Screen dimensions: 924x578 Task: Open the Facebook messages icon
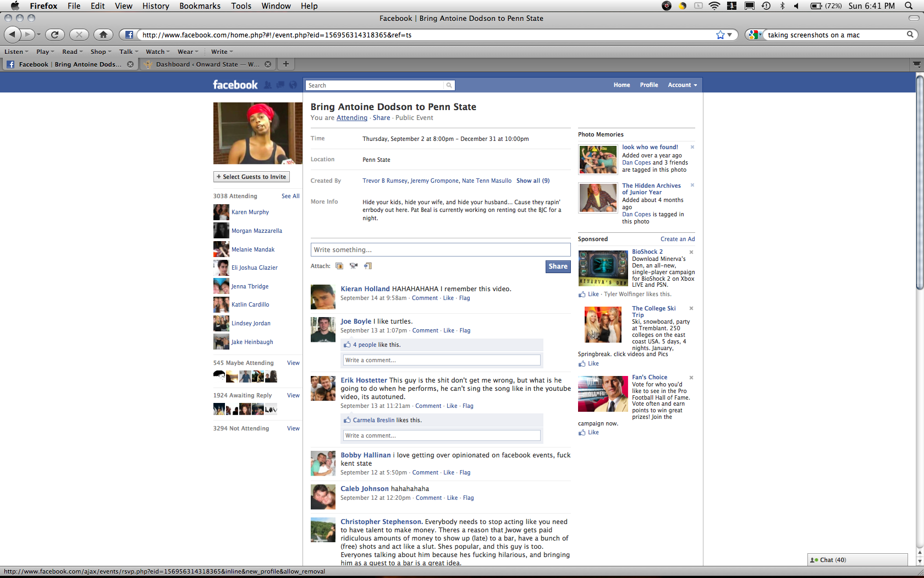point(280,85)
